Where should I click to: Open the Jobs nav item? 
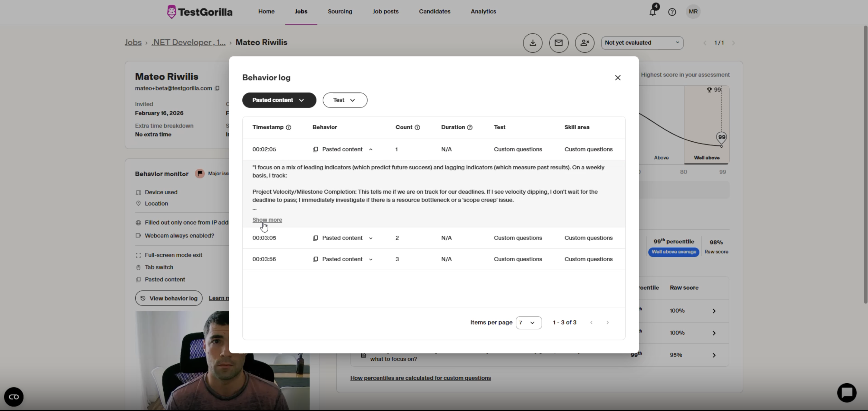click(301, 11)
